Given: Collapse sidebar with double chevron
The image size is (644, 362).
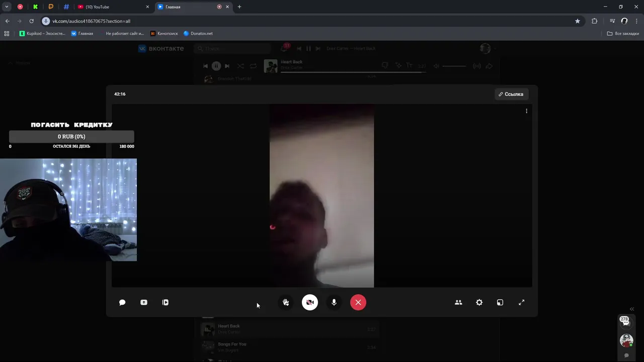Looking at the screenshot, I should click(632, 309).
